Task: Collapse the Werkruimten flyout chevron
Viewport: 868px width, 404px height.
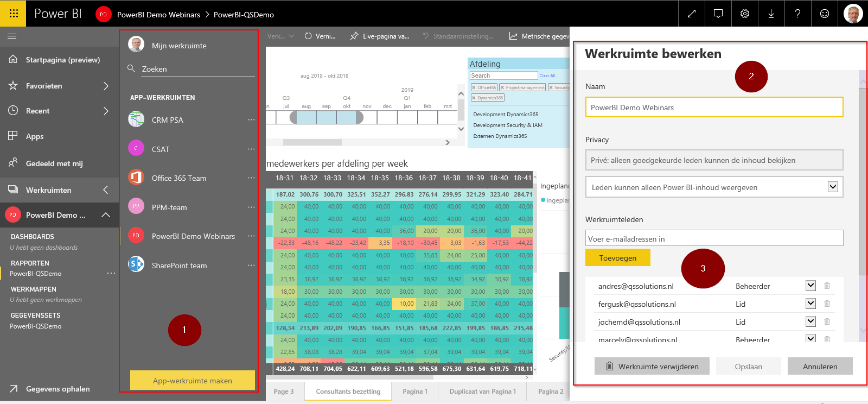Action: tap(106, 190)
